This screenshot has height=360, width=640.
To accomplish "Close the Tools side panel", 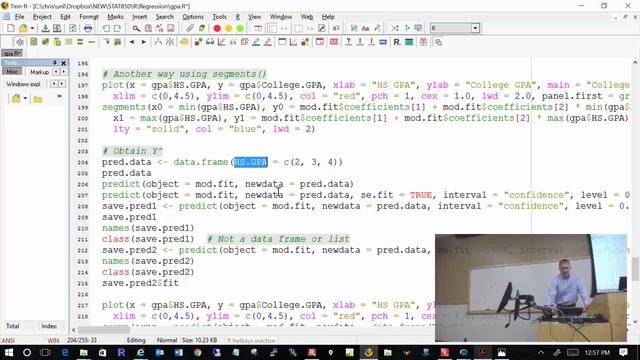I will tap(64, 62).
